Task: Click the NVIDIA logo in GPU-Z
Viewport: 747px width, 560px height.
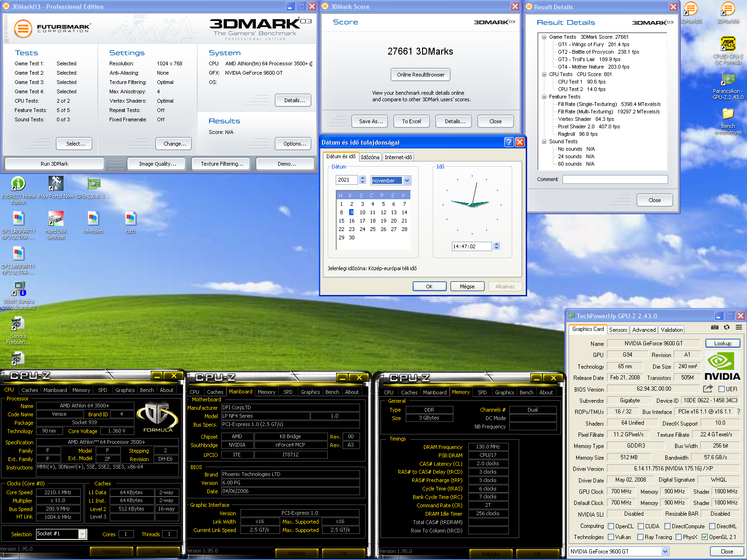Action: pyautogui.click(x=722, y=367)
